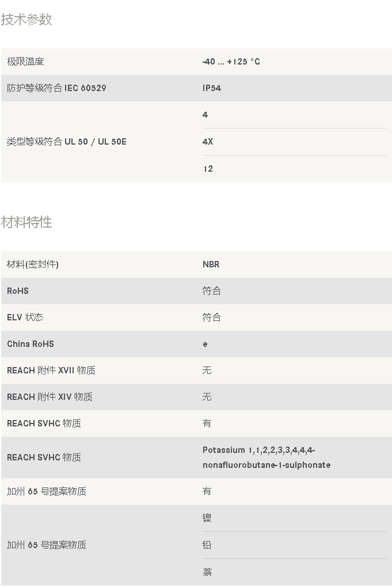Viewport: 392px width, 586px height.
Task: Click the ELV 状态 row label
Action: tap(25, 317)
